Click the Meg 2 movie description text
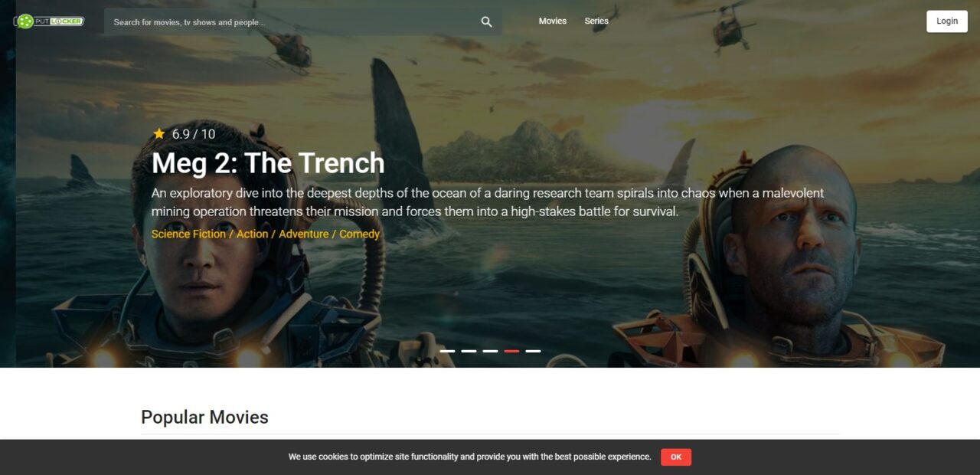Screen dimensions: 980x475 point(488,202)
